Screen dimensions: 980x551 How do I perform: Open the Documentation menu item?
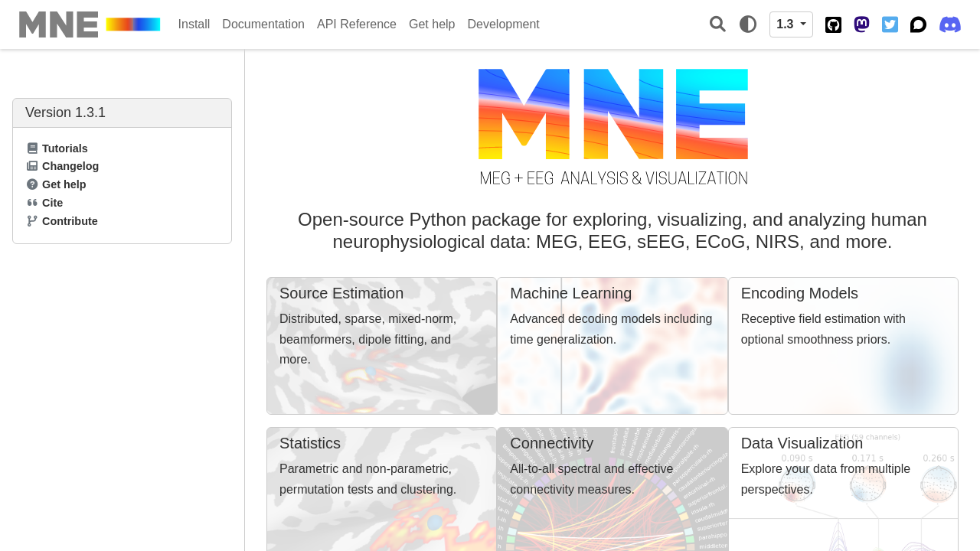pos(263,24)
